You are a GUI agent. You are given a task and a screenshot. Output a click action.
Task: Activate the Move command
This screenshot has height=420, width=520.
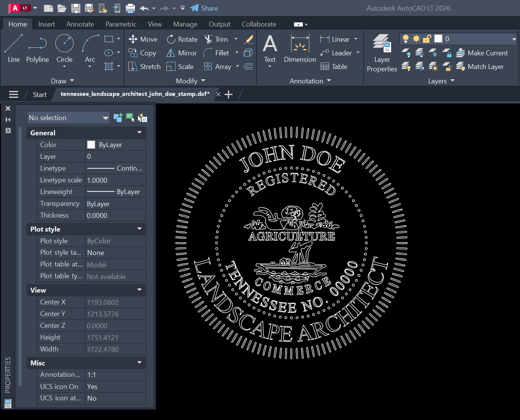[143, 39]
